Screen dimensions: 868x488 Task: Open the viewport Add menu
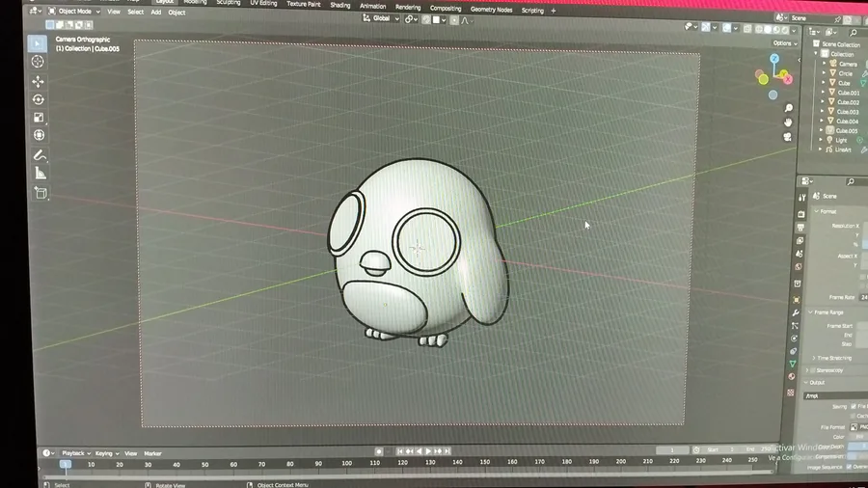point(156,12)
